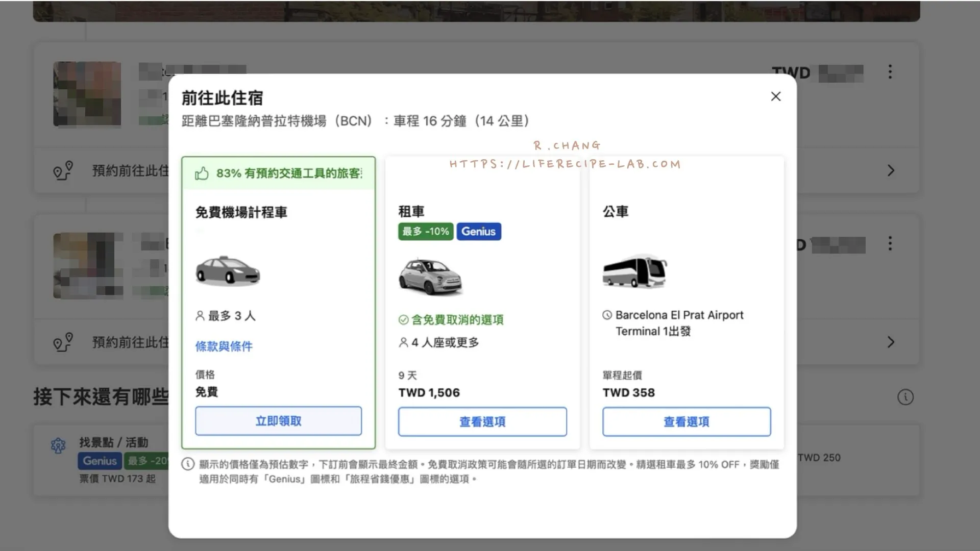Open 查看選項 for car rental
This screenshot has width=980, height=551.
click(482, 422)
